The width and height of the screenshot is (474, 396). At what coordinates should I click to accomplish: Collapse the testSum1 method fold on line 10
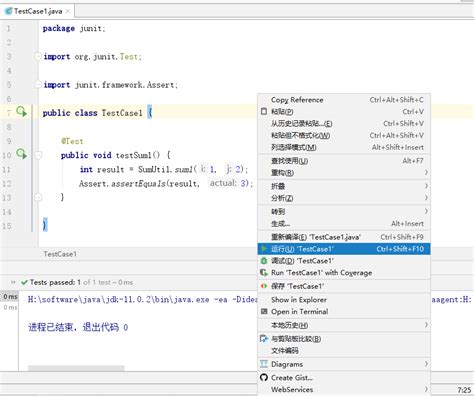[38, 155]
